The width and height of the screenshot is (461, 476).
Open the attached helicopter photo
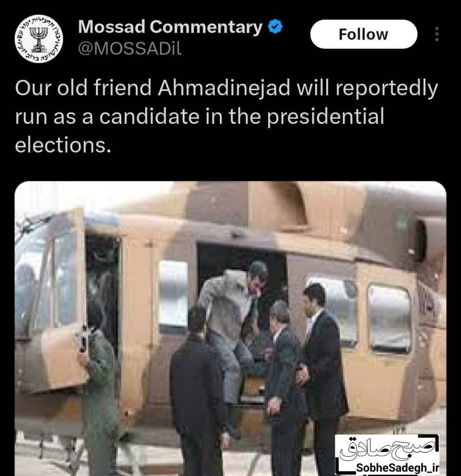click(230, 328)
